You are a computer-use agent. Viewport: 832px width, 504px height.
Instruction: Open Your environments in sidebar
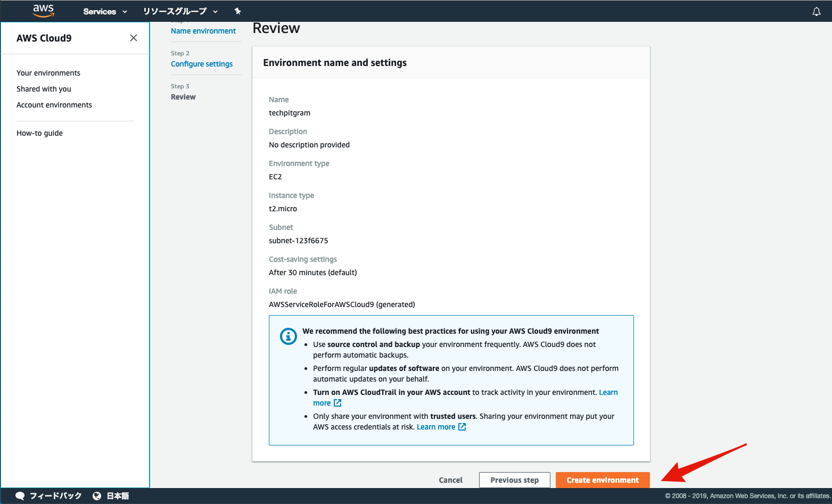point(48,73)
